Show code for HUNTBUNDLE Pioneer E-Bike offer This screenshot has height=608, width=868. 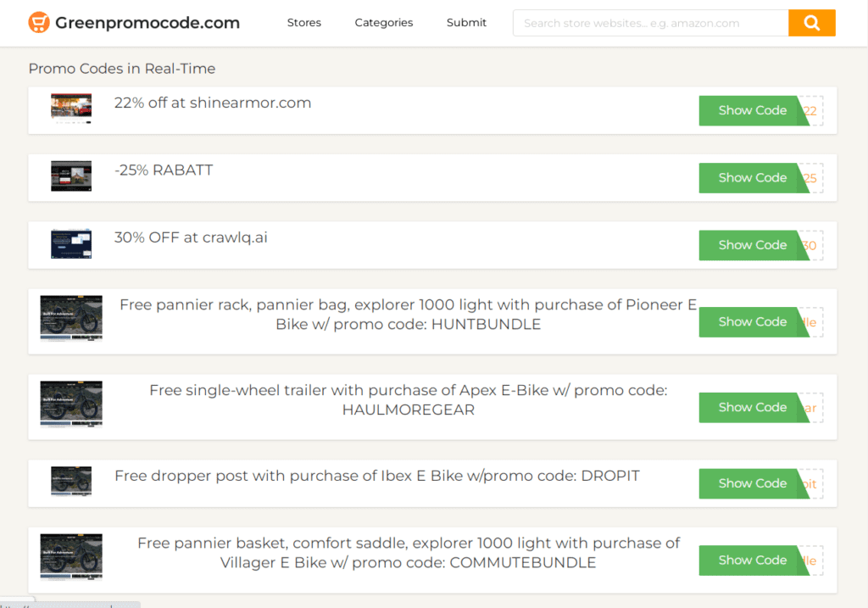tap(752, 322)
